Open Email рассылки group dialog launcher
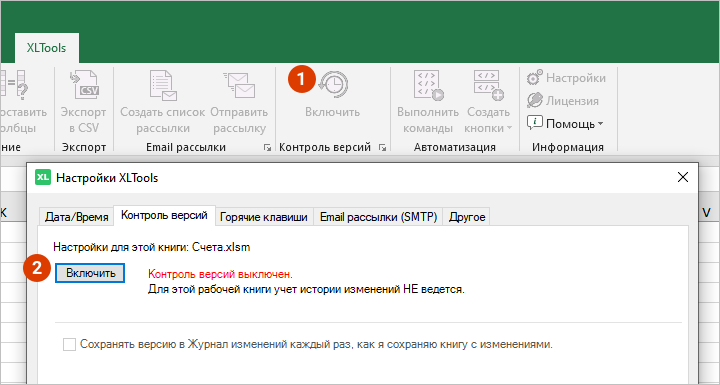The image size is (720, 385). 267,147
